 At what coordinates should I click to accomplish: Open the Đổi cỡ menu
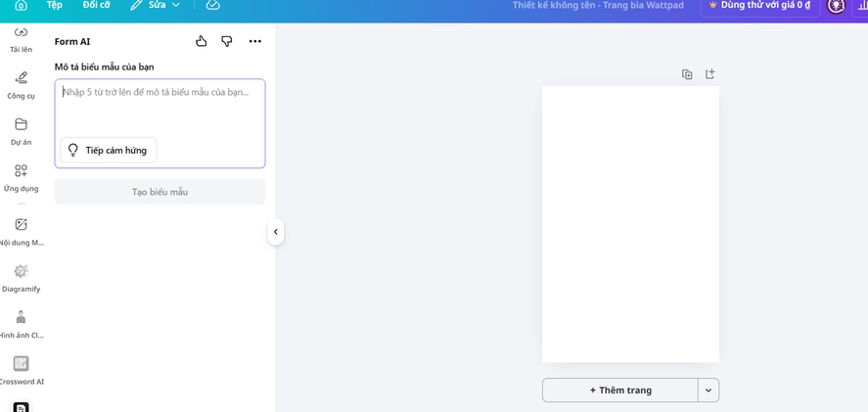(x=97, y=5)
